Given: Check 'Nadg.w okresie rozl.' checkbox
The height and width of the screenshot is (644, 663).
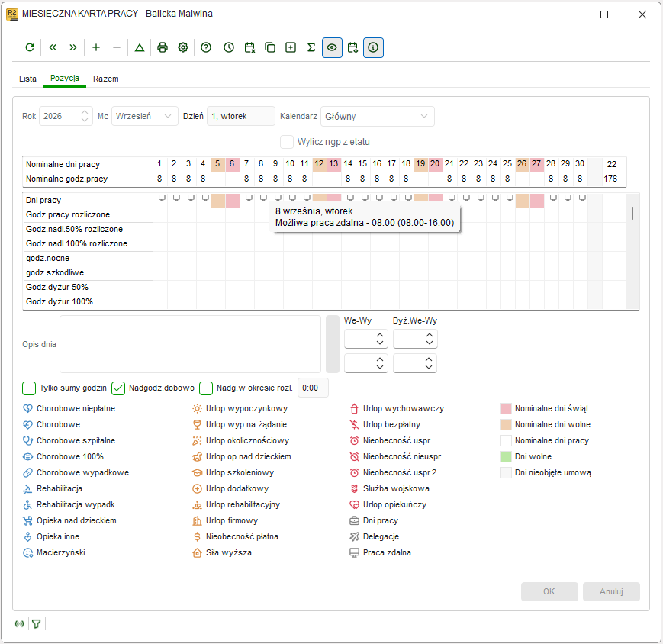Looking at the screenshot, I should [x=206, y=388].
